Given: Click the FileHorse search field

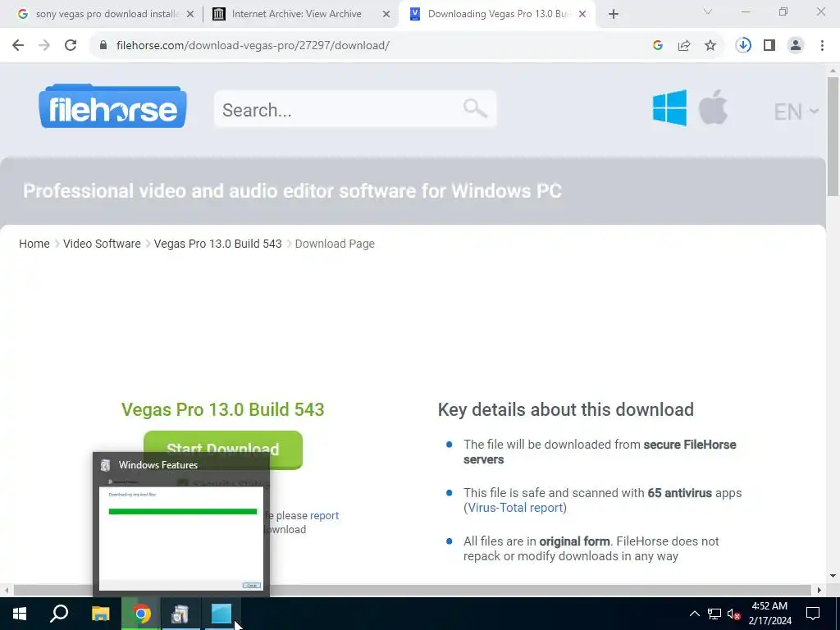Looking at the screenshot, I should (x=355, y=109).
